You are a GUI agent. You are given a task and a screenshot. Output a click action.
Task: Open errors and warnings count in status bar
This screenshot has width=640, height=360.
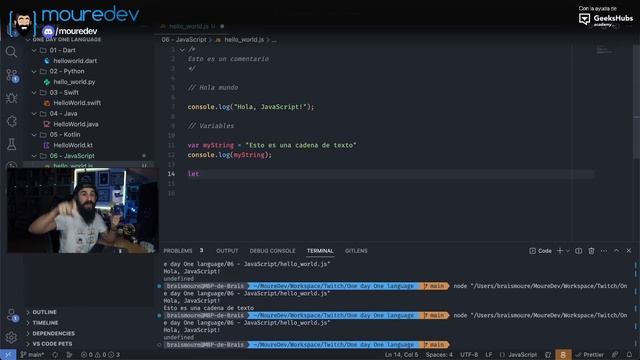point(100,355)
